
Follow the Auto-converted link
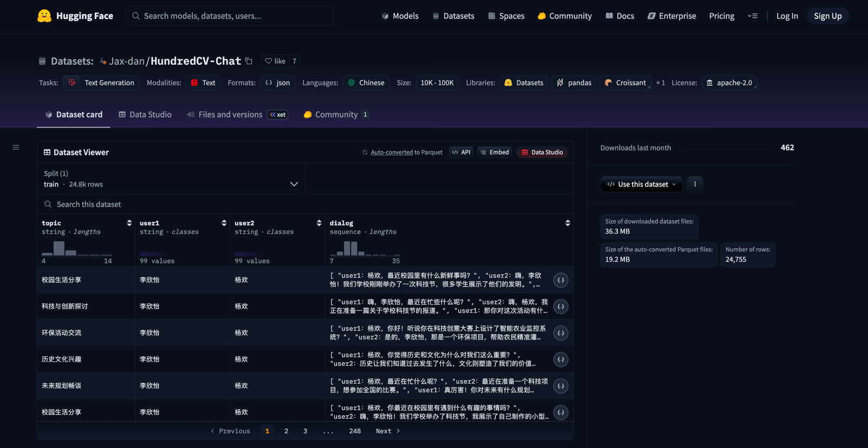click(392, 152)
